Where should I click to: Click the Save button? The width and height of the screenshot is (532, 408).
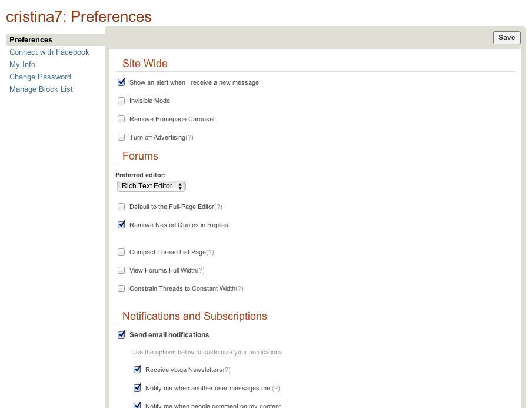coord(507,38)
